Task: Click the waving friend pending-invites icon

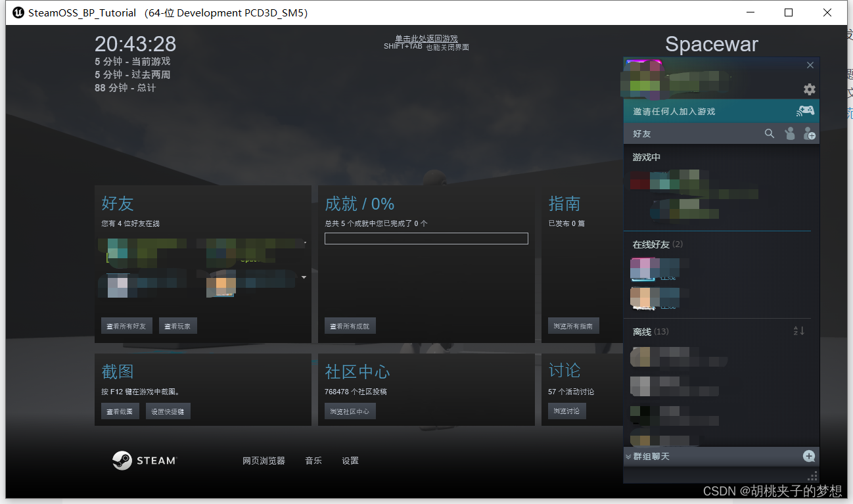Action: coord(789,133)
